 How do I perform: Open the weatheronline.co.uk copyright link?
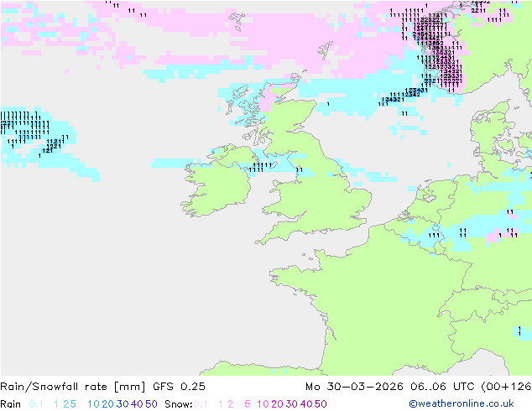(462, 403)
